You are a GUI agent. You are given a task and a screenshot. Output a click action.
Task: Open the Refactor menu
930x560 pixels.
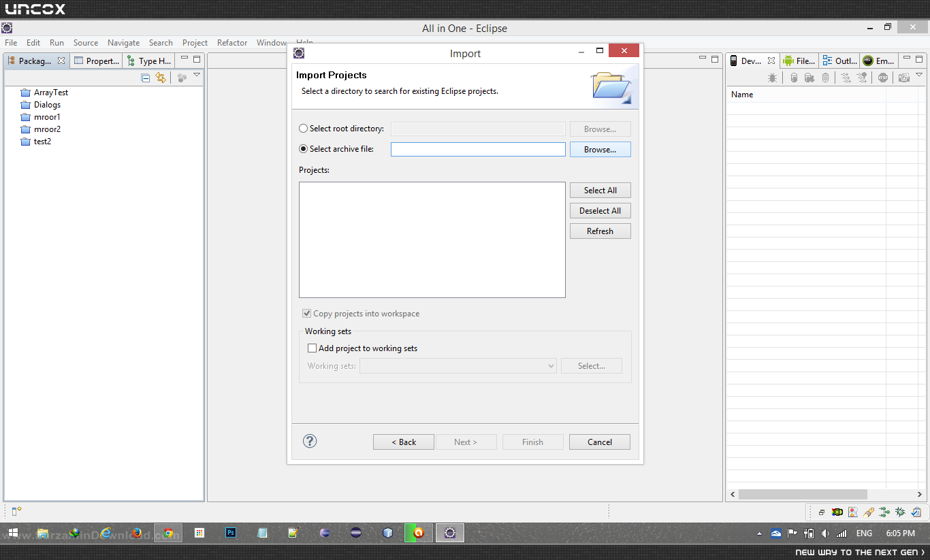point(232,43)
